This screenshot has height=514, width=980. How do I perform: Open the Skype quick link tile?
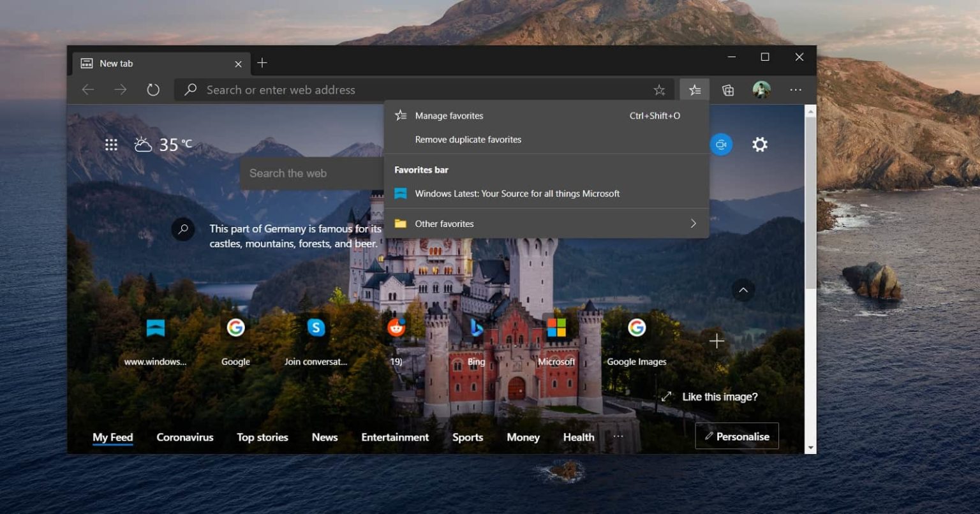tap(316, 327)
